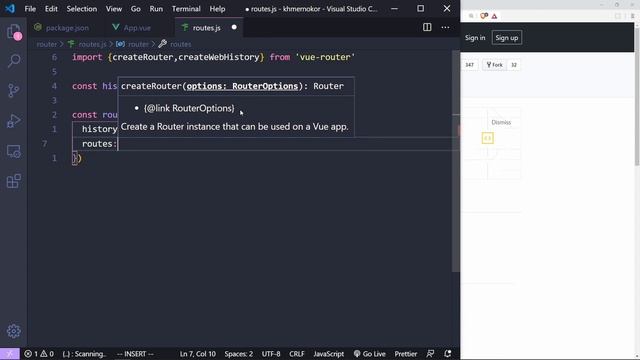Open the Manage gear menu
The width and height of the screenshot is (640, 360).
tap(14, 331)
